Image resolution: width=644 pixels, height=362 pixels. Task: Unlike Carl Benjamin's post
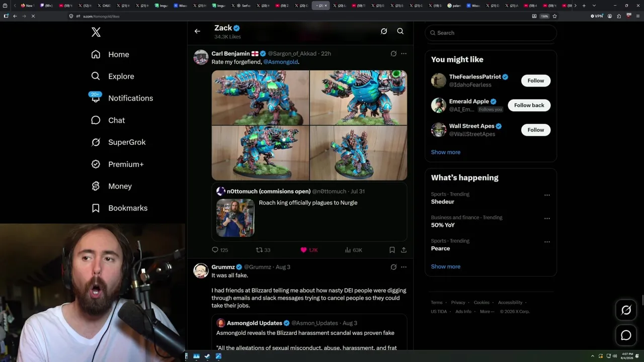(x=309, y=250)
